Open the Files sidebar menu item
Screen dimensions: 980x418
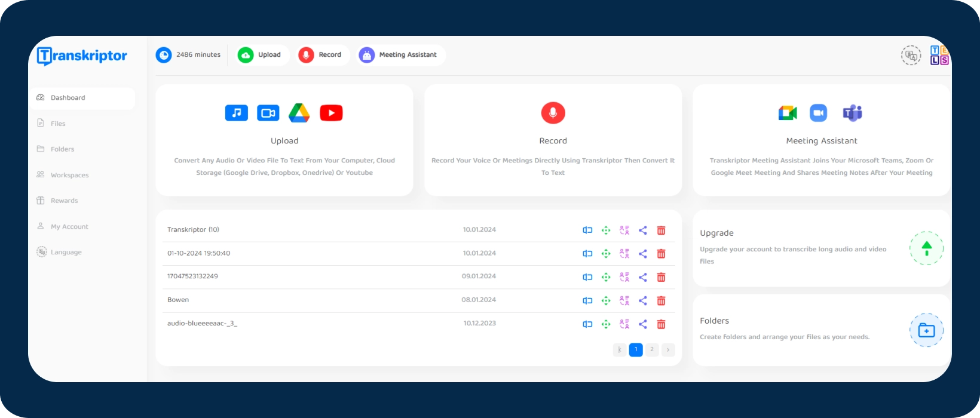(x=58, y=124)
